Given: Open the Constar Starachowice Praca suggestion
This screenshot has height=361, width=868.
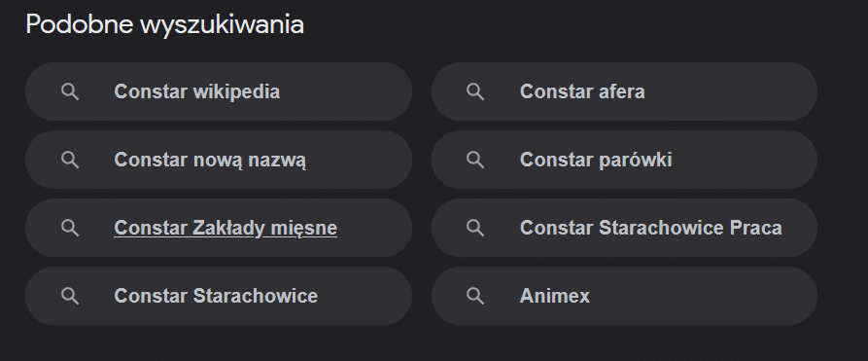Looking at the screenshot, I should [x=650, y=228].
